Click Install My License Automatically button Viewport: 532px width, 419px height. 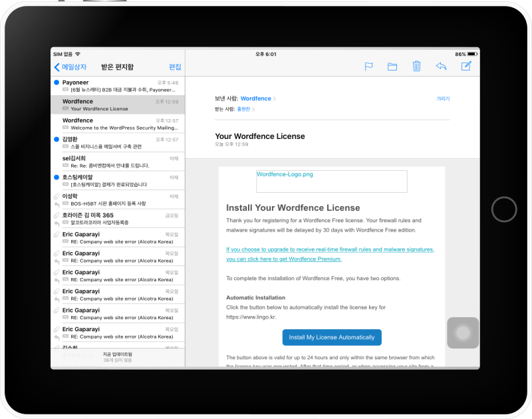point(332,337)
